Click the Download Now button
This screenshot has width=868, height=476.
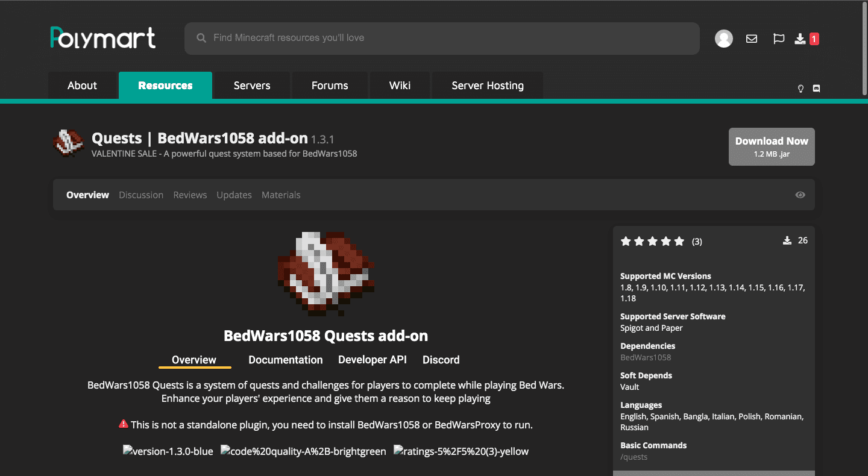coord(772,146)
